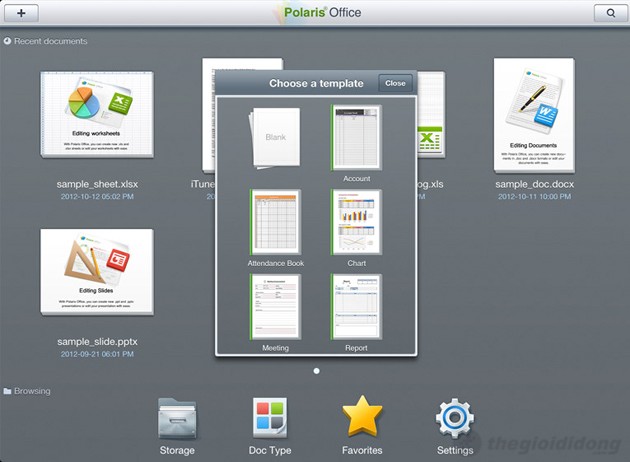Click date 2012-10-12 05:02 PM
This screenshot has height=462, width=630.
coord(97,196)
